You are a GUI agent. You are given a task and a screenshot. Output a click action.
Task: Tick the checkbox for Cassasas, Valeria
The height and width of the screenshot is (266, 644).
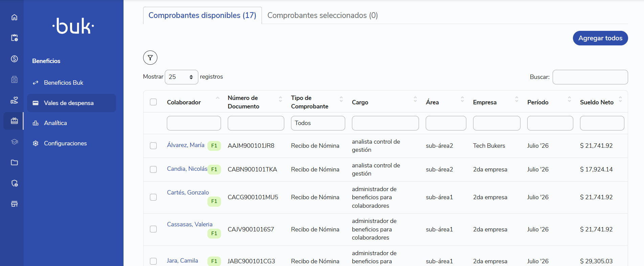pos(153,229)
